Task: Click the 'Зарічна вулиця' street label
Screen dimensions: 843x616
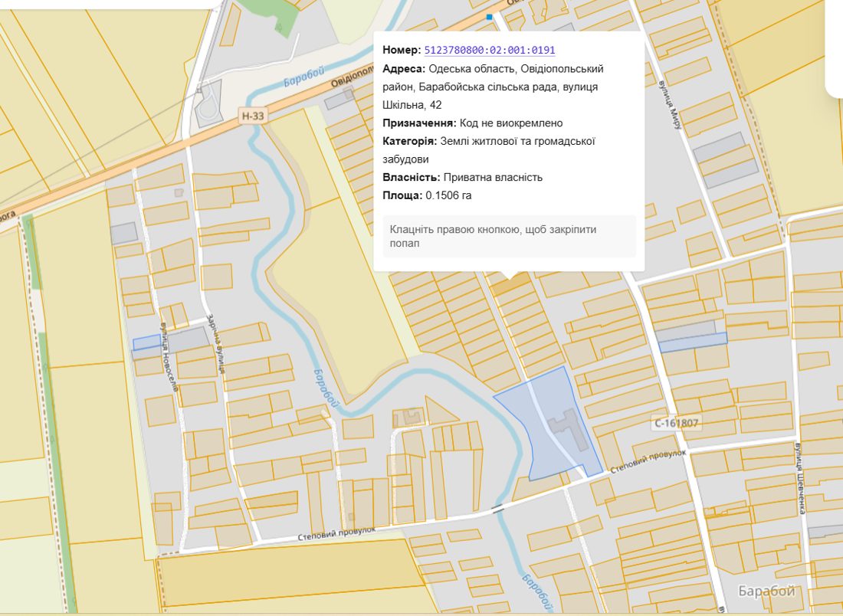Action: coord(215,343)
